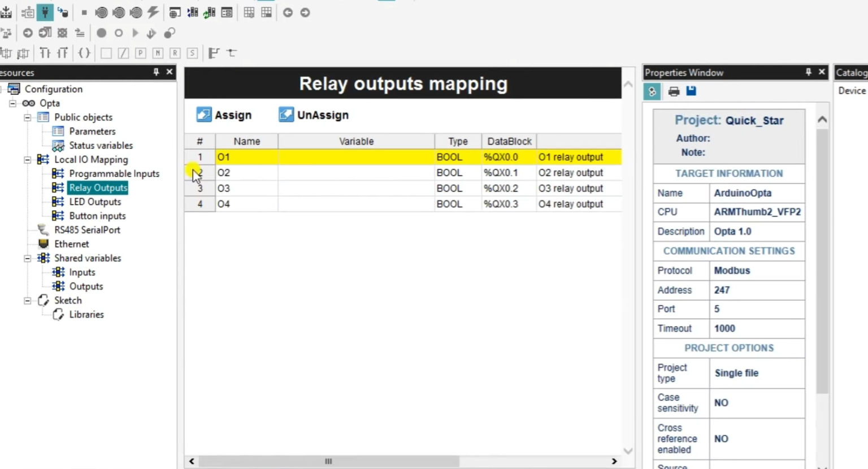Viewport: 868px width, 469px height.
Task: Click the braces instruction block icon
Action: 84,53
